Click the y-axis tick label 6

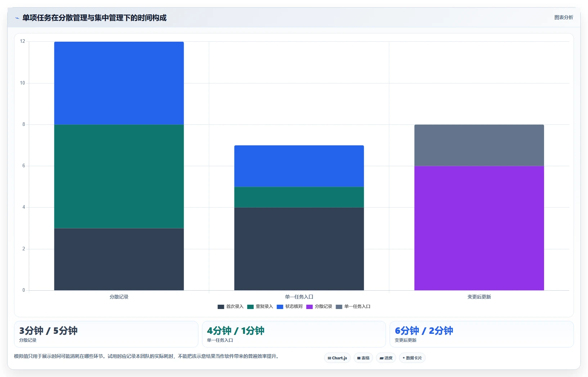[x=24, y=166]
